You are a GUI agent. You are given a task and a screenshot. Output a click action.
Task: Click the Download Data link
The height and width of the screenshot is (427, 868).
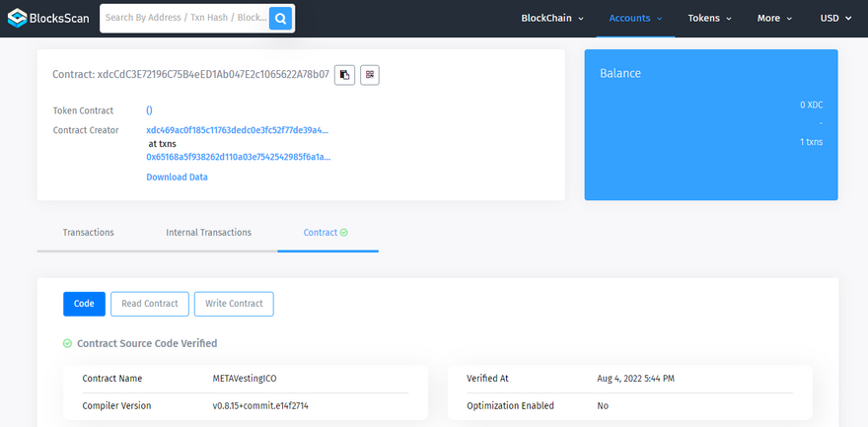tap(177, 178)
